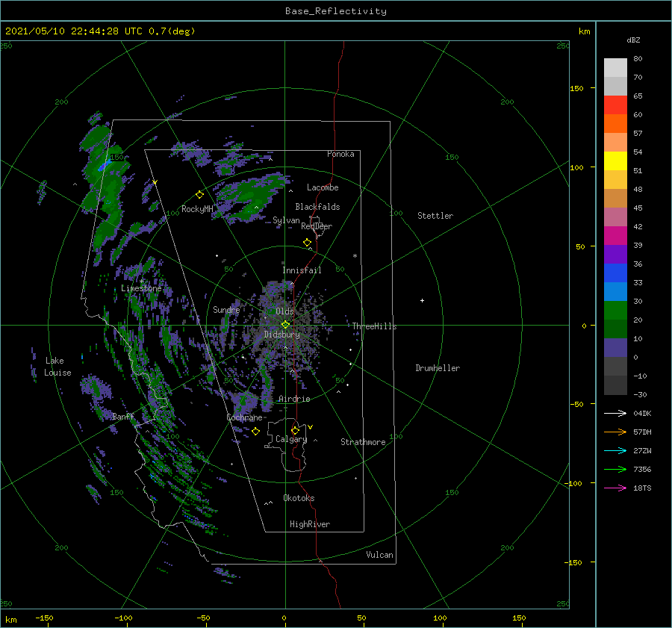Pick the blue swatch below 36 dBZ
The image size is (672, 628).
(x=615, y=273)
